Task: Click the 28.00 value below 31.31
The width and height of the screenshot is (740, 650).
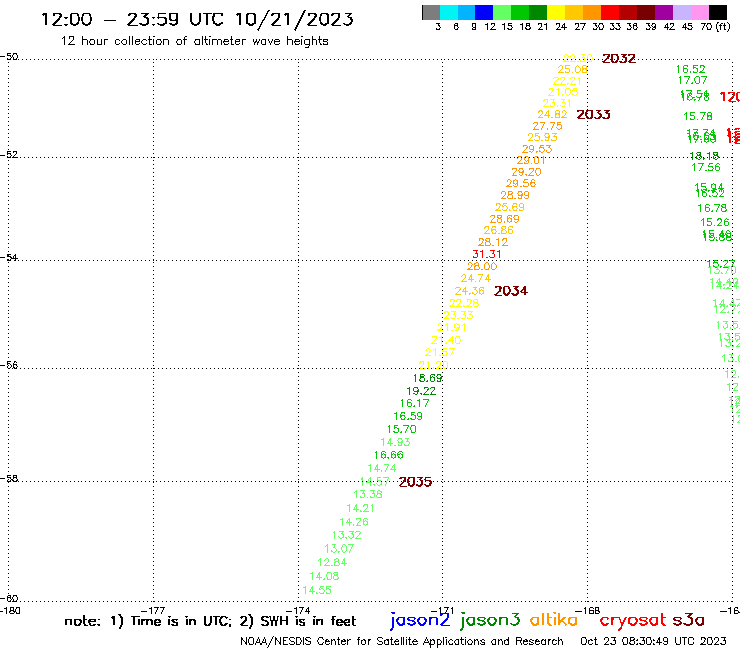Action: tap(482, 266)
